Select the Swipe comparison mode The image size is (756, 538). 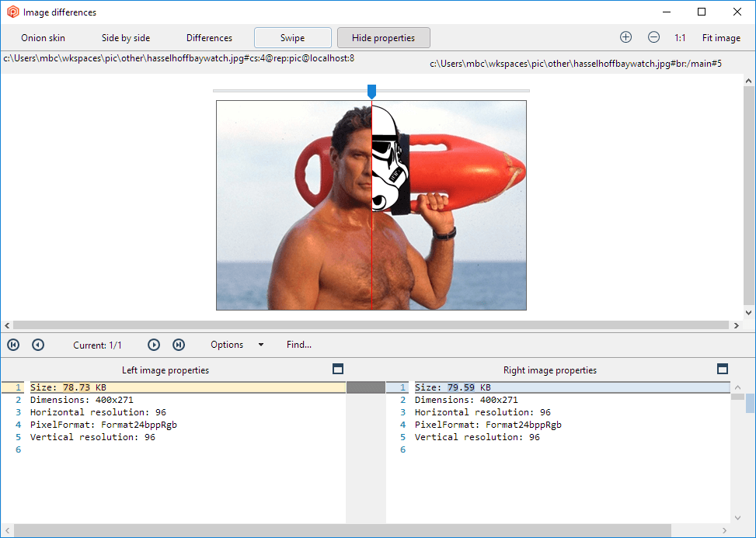[293, 38]
